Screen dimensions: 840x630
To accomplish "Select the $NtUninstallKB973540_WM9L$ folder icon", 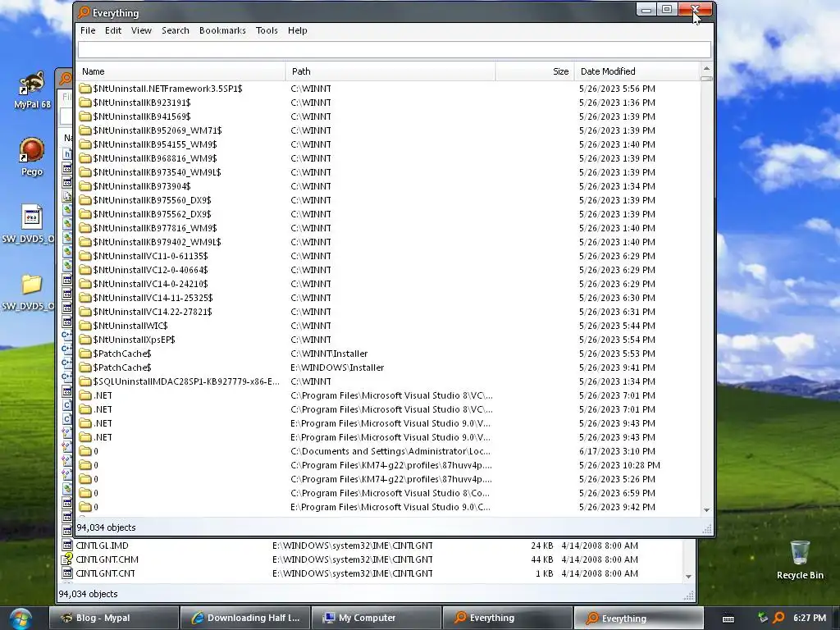I will pos(85,172).
